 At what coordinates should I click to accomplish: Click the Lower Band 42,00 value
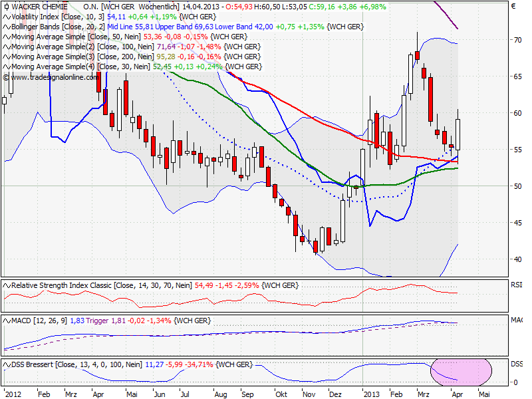[244, 27]
